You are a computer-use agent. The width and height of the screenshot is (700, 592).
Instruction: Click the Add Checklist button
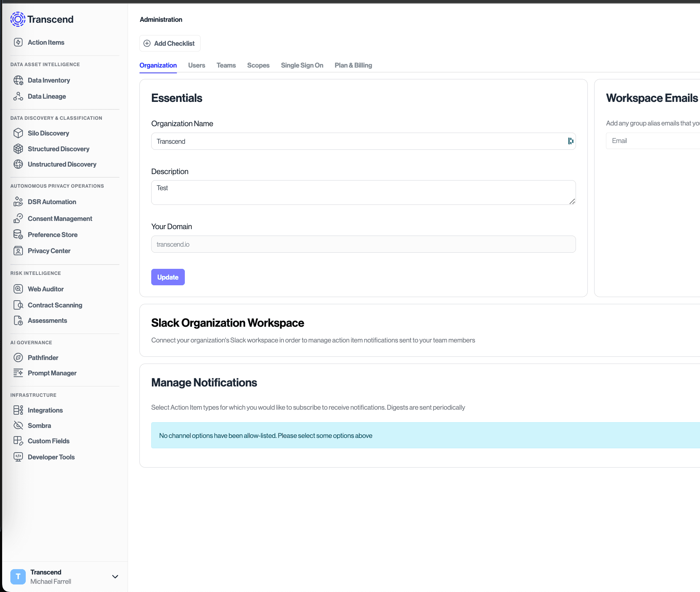pyautogui.click(x=170, y=43)
